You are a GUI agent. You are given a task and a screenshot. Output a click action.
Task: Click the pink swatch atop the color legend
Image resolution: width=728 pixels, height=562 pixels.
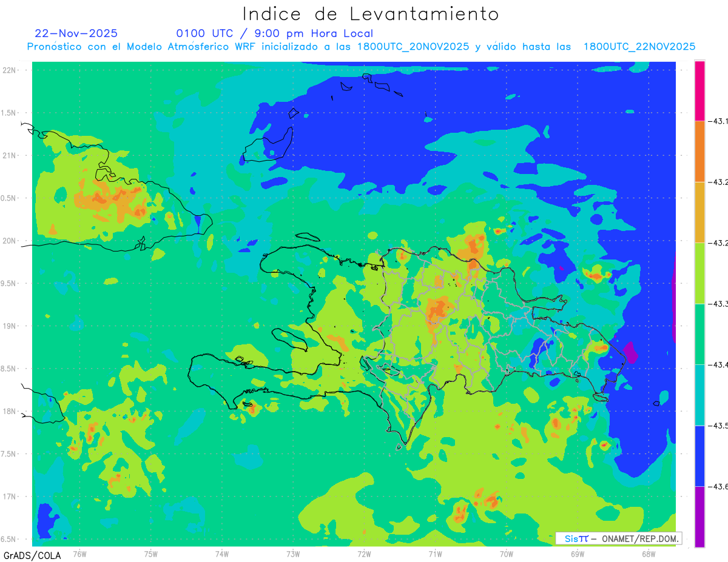pyautogui.click(x=699, y=90)
